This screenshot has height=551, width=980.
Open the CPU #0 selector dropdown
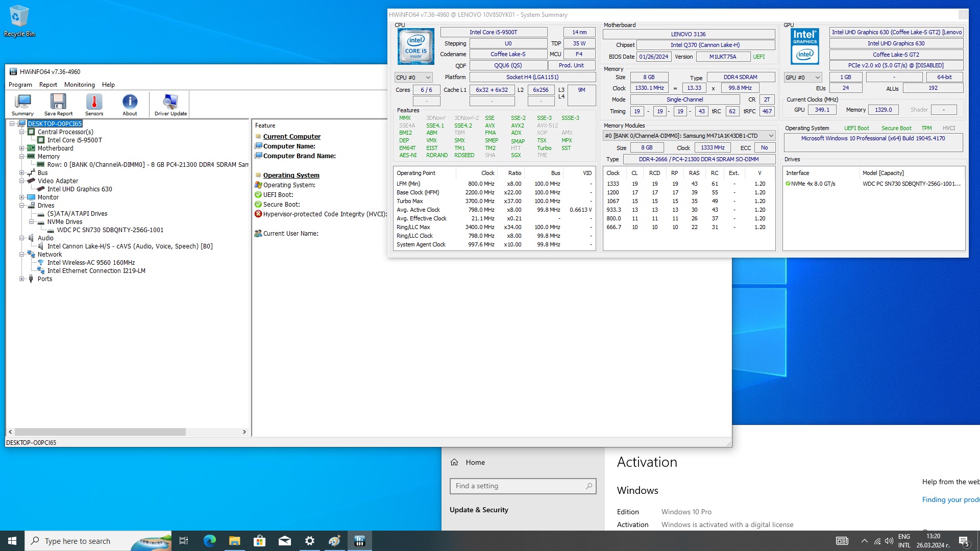414,78
